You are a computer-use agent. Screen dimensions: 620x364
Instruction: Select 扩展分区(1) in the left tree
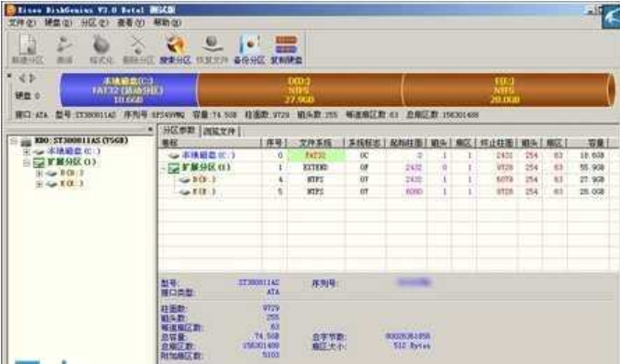pyautogui.click(x=72, y=162)
